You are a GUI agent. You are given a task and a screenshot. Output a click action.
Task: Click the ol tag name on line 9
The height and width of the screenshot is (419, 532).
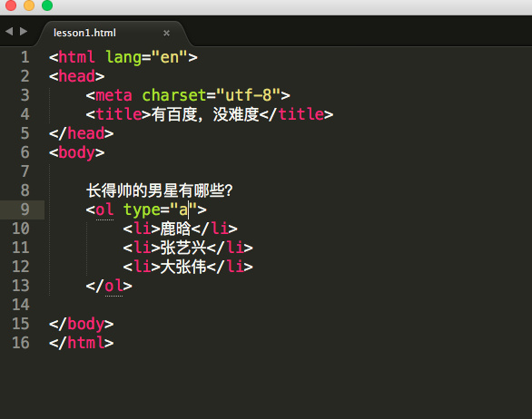pos(104,209)
